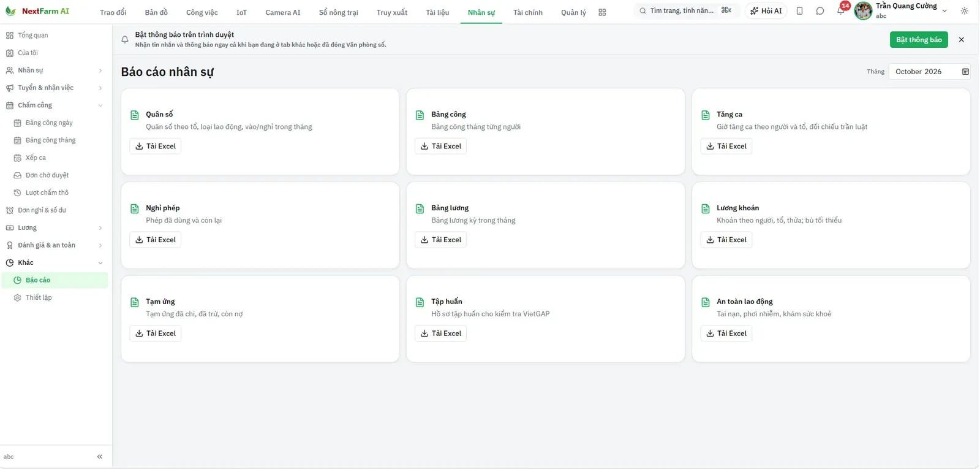Switch to the Truy xuất tab

tap(392, 12)
